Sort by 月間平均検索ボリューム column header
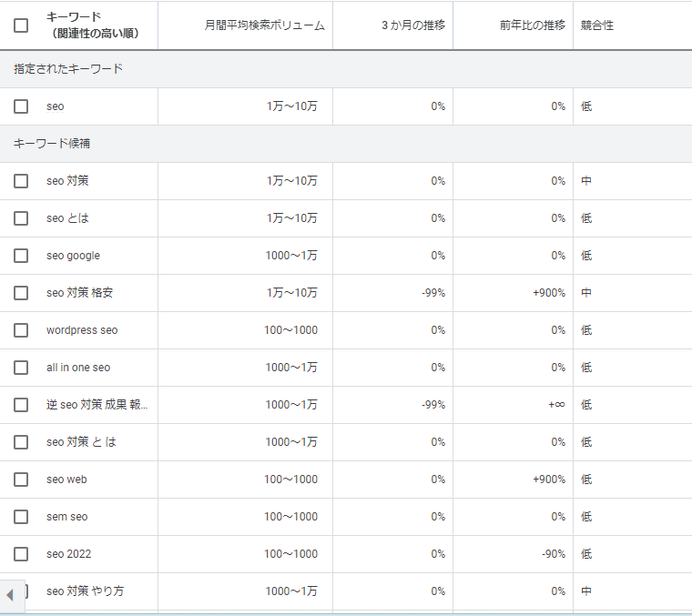 click(264, 25)
